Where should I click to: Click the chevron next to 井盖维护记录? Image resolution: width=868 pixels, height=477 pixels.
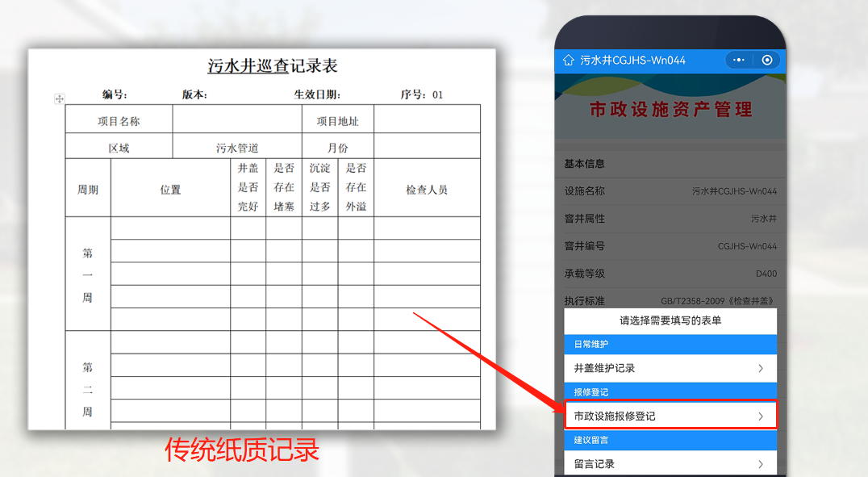coord(762,368)
